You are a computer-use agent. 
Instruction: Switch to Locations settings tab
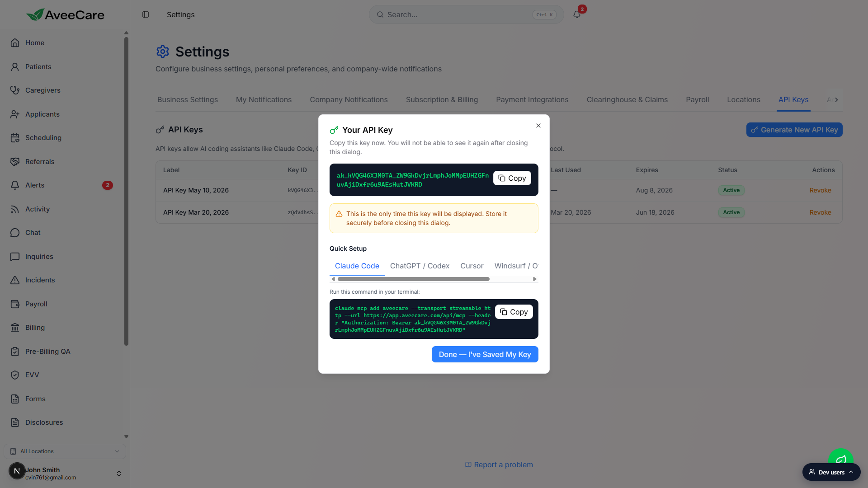tap(744, 99)
